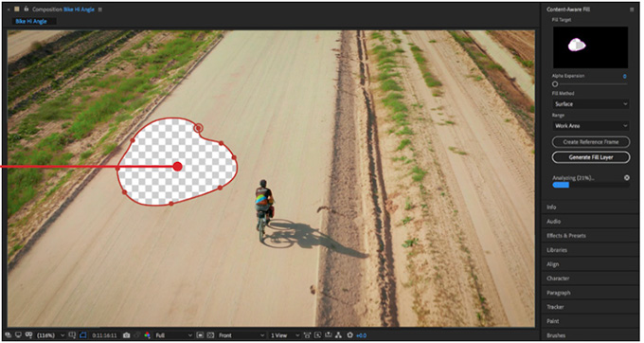Open the Composition panel menu icon
Image resolution: width=644 pixels, height=343 pixels.
click(100, 9)
